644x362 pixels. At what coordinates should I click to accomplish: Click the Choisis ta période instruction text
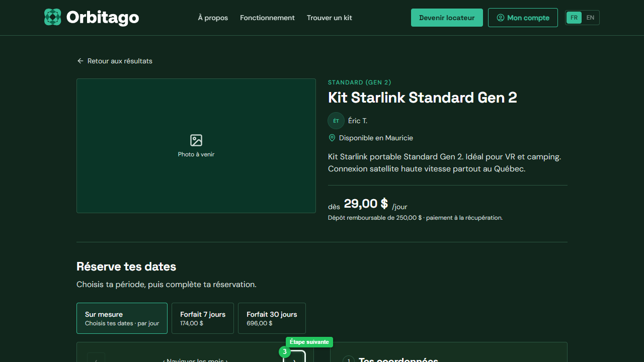click(167, 285)
